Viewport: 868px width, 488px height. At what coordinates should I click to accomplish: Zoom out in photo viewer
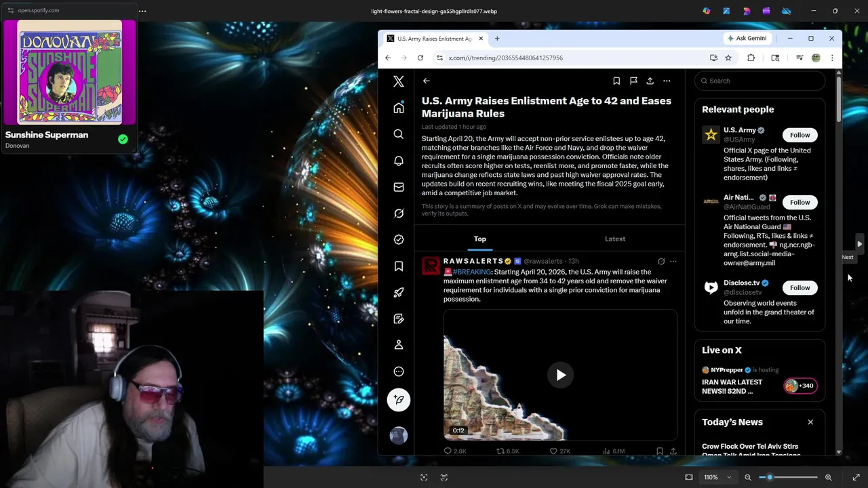tap(748, 477)
